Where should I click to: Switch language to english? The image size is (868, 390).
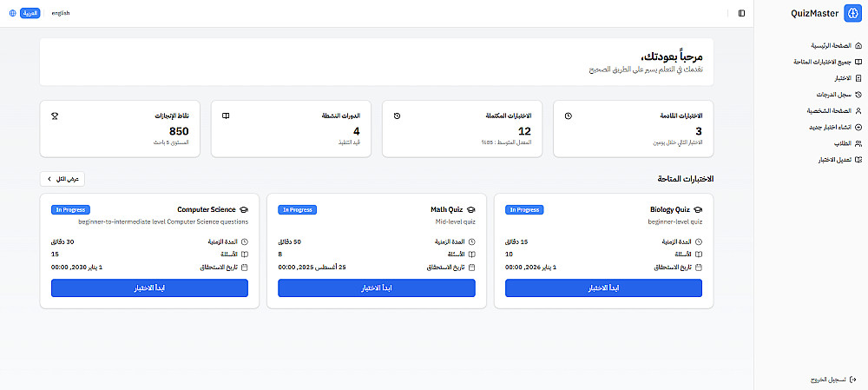point(61,13)
